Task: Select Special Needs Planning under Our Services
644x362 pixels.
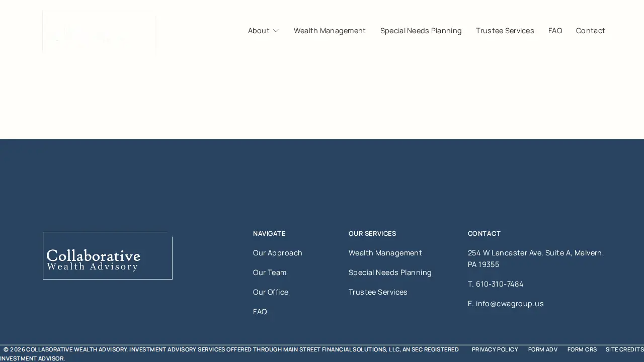Action: [390, 273]
